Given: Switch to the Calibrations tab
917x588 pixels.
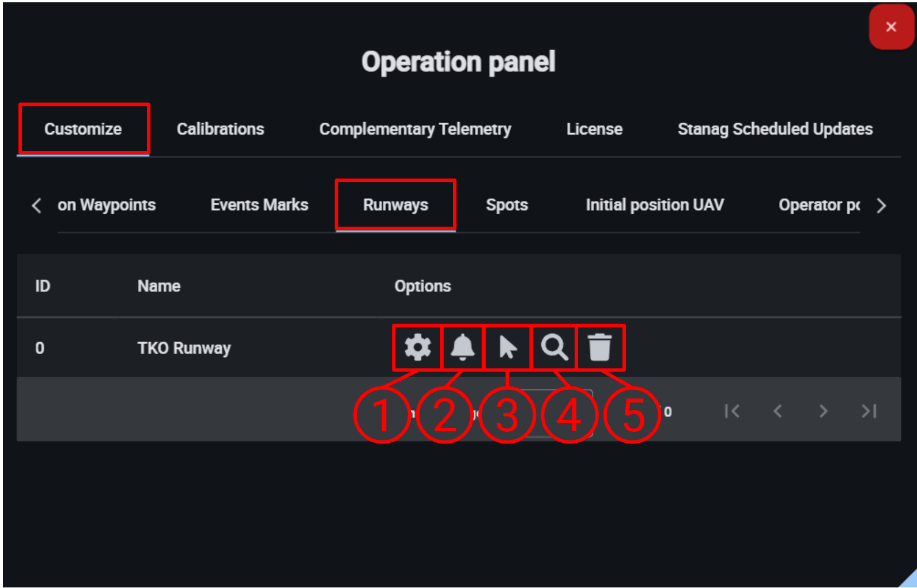Looking at the screenshot, I should point(220,129).
